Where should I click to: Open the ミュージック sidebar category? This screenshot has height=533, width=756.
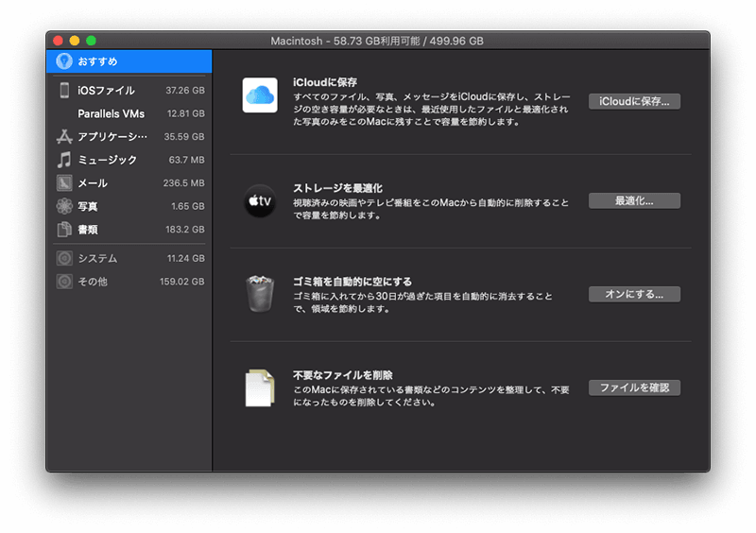129,160
